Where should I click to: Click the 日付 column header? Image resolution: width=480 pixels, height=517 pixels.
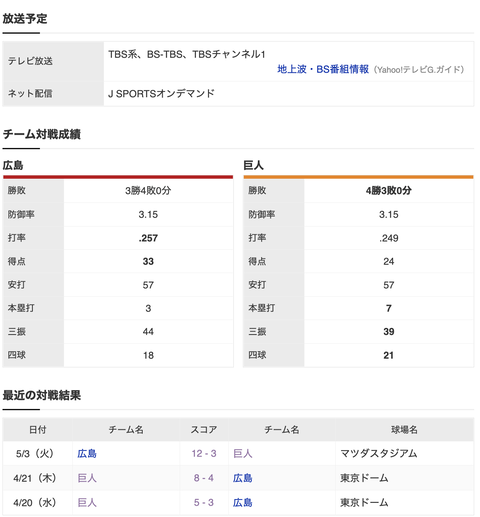pos(38,430)
